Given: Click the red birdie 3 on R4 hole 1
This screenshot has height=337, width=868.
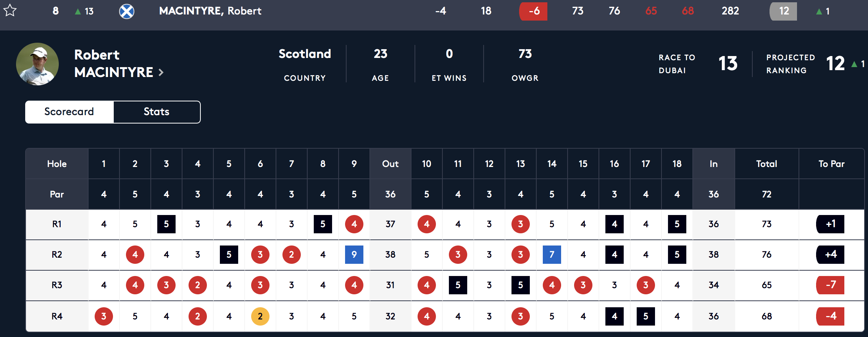Looking at the screenshot, I should click(x=104, y=316).
